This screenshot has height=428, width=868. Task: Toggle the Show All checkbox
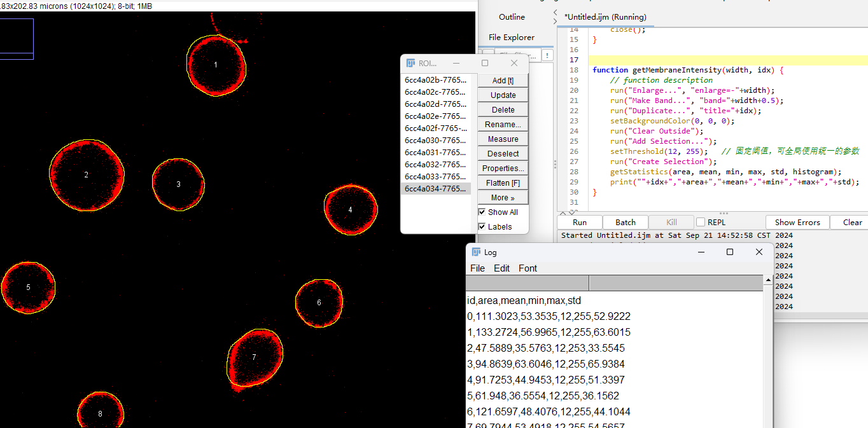tap(482, 212)
